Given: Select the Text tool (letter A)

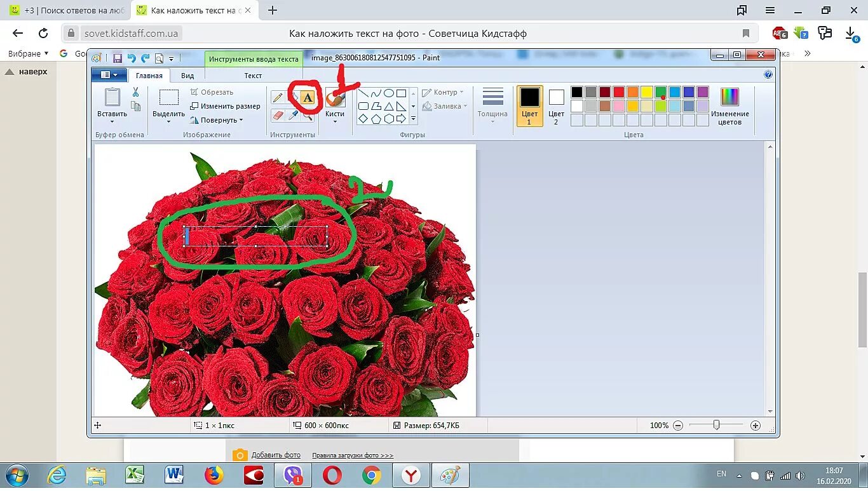Looking at the screenshot, I should tap(308, 98).
